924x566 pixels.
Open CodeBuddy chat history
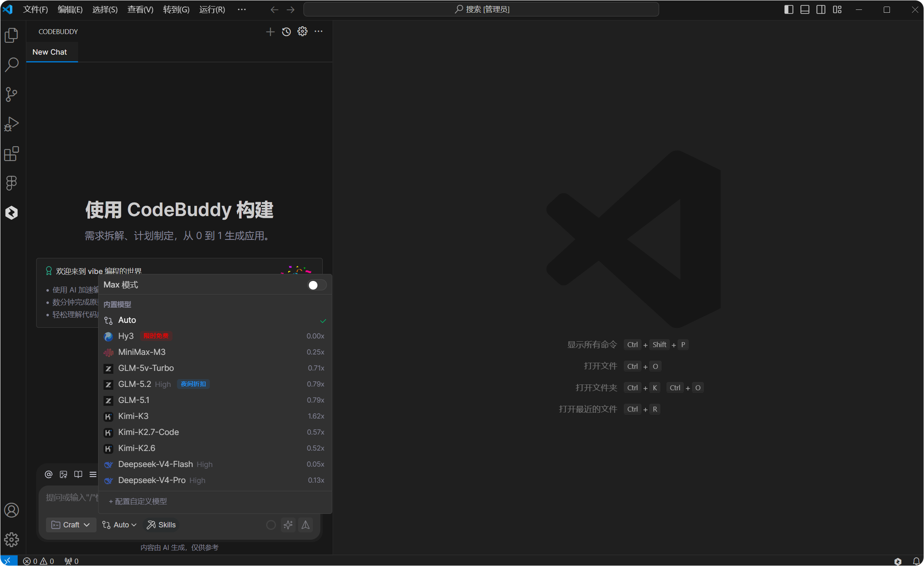pos(286,32)
